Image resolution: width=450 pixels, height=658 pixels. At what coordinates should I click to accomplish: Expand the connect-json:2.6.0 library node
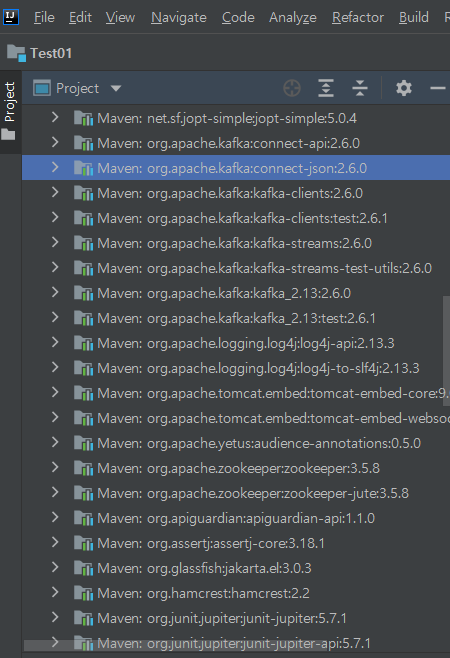[x=55, y=167]
